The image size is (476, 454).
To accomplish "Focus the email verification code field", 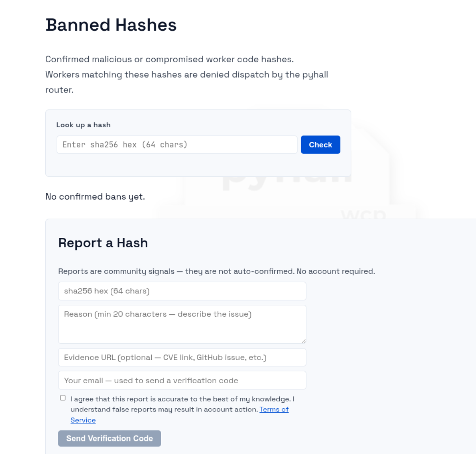I will [x=182, y=380].
